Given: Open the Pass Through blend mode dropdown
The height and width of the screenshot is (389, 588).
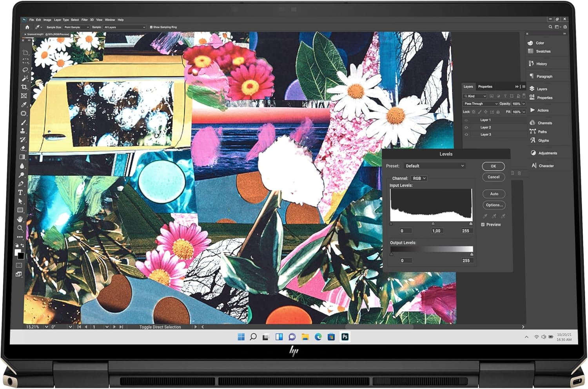Looking at the screenshot, I should 481,104.
